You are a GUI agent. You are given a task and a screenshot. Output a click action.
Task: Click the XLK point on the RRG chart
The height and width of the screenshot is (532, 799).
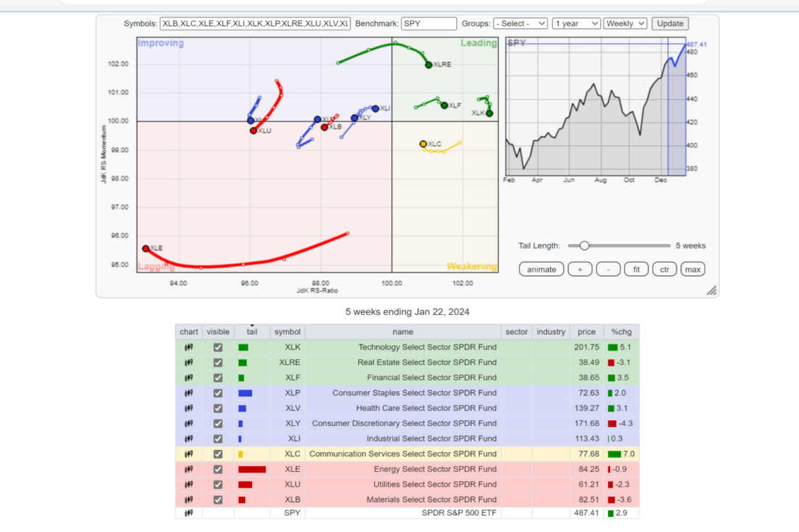[489, 113]
